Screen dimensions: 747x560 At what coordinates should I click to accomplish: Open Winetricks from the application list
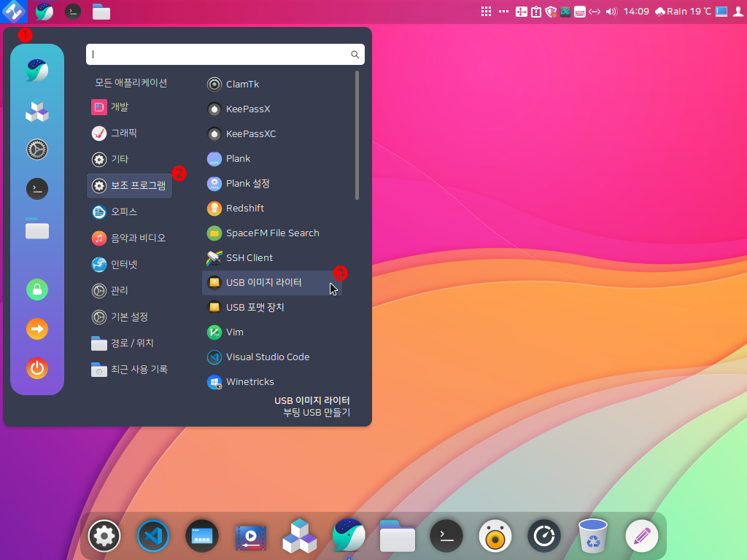pos(249,382)
